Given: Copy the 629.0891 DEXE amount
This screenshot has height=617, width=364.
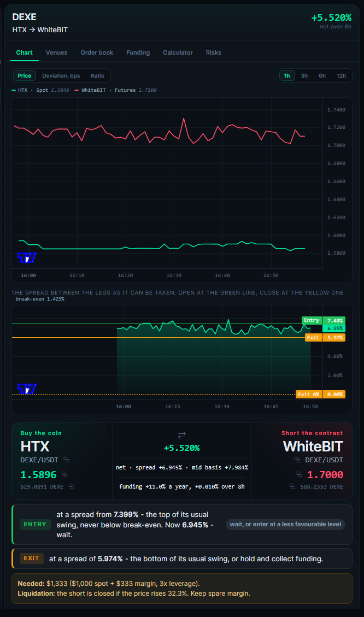Looking at the screenshot, I should pos(72,486).
